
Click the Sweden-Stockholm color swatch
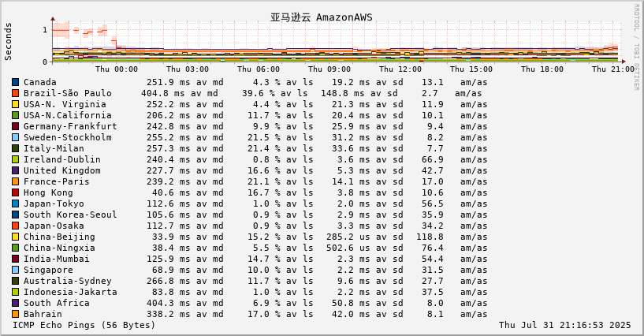click(x=15, y=137)
